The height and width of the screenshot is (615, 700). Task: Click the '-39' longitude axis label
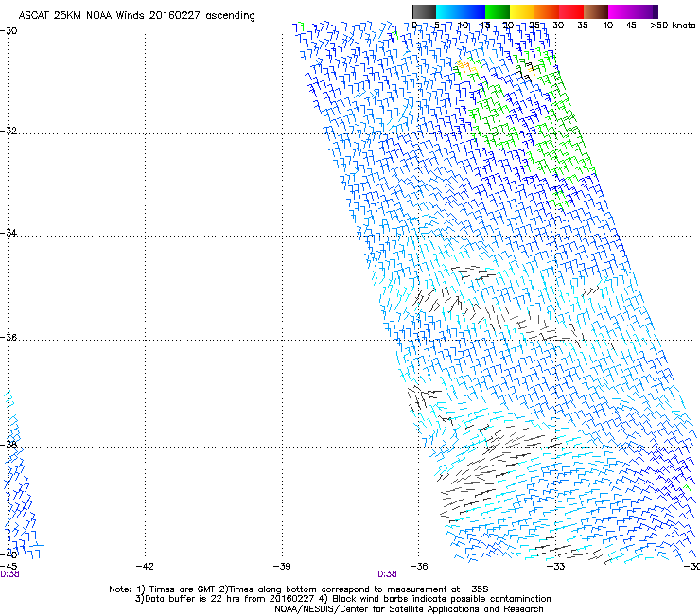(x=282, y=567)
